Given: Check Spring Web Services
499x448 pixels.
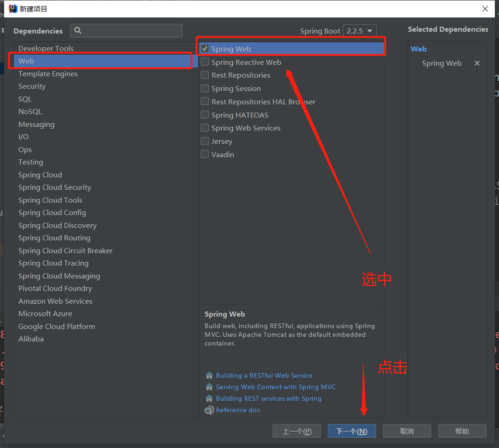Looking at the screenshot, I should tap(205, 128).
